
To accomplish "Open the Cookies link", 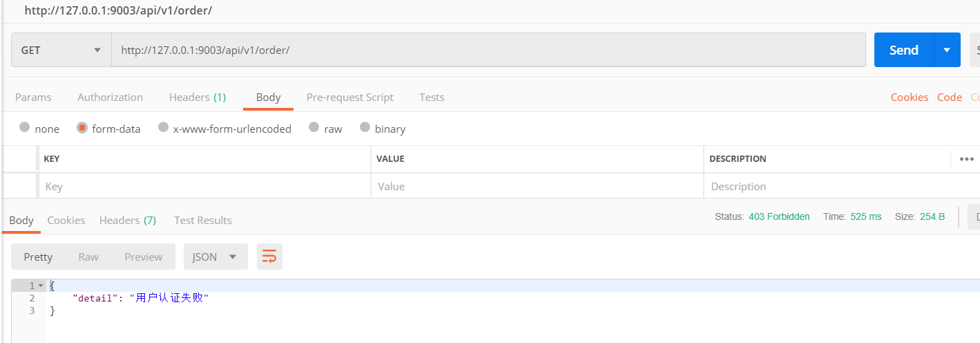I will (910, 98).
